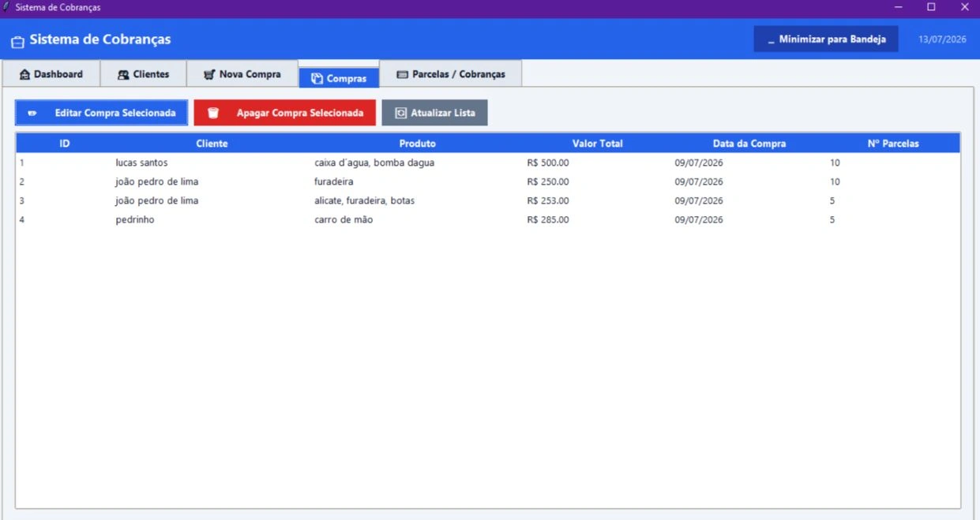Close the Sistema de Cobranças window

coord(964,7)
